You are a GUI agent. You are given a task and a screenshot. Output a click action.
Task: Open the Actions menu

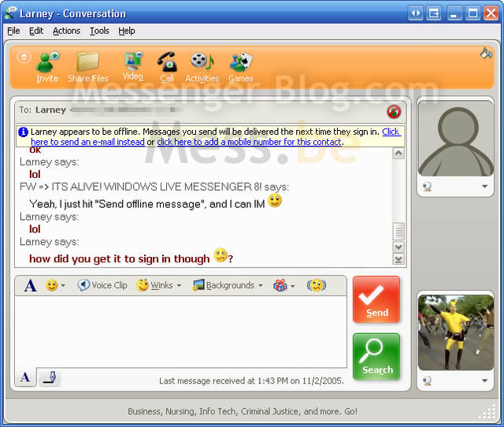[66, 31]
